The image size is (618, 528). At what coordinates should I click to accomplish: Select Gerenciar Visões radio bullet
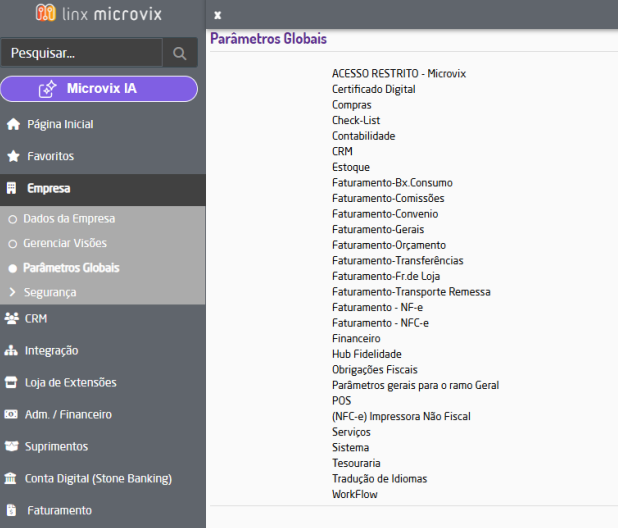click(13, 244)
